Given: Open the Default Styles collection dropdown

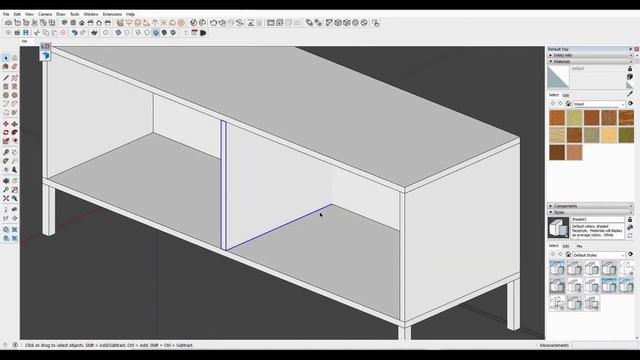Looking at the screenshot, I should point(599,255).
